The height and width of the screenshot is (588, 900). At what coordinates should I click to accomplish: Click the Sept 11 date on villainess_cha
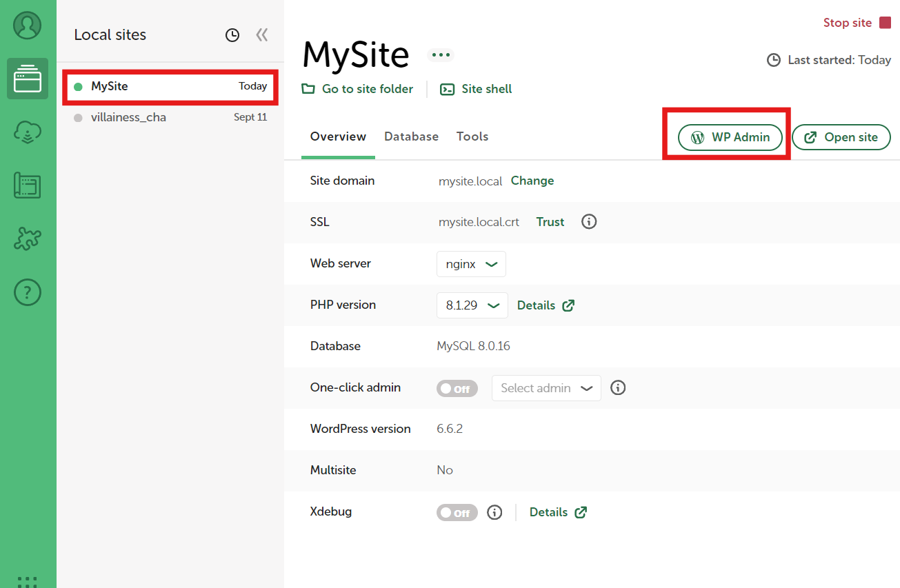point(250,117)
